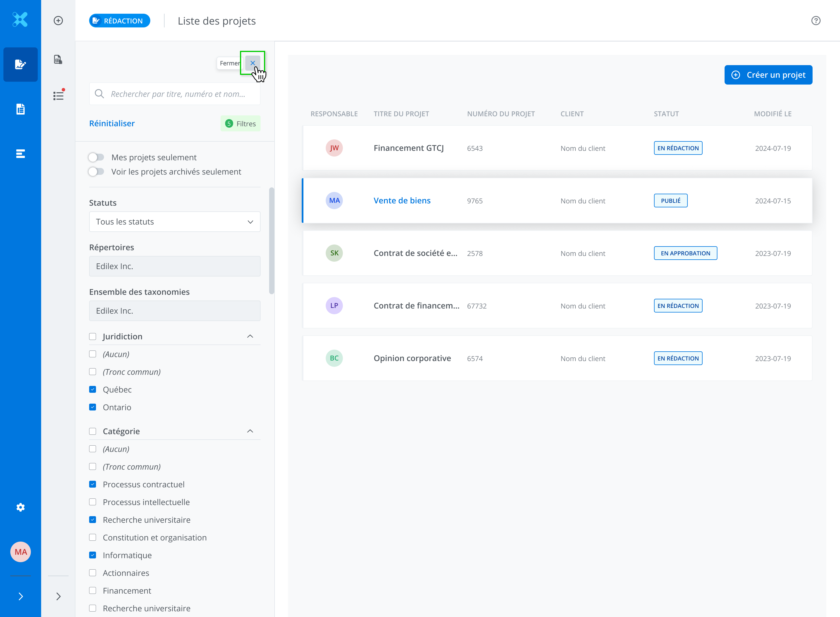
Task: Toggle Mes projets seulement switch
Action: tap(96, 157)
